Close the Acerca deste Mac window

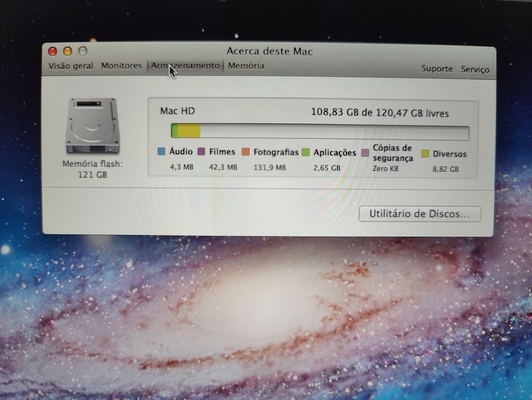click(52, 51)
